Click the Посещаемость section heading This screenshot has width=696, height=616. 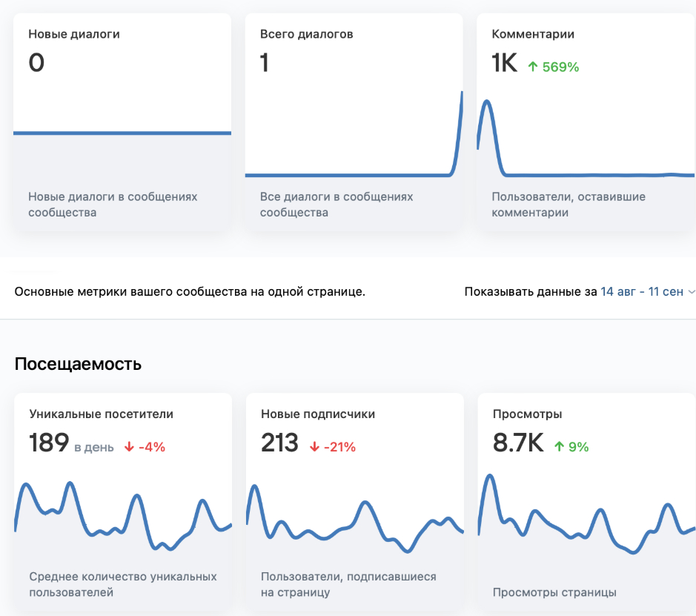coord(78,364)
